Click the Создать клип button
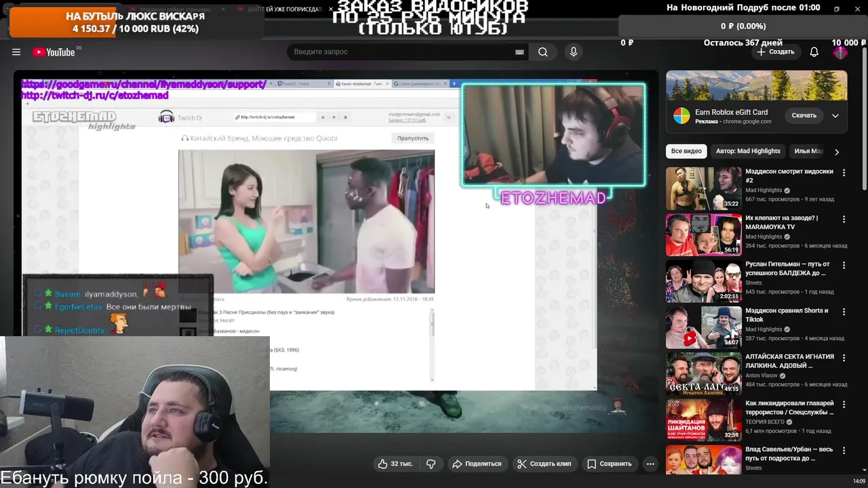The image size is (868, 488). [544, 464]
